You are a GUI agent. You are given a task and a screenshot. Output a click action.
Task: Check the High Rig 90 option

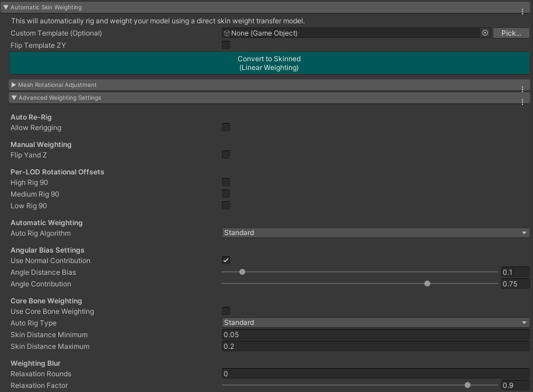pyautogui.click(x=226, y=182)
